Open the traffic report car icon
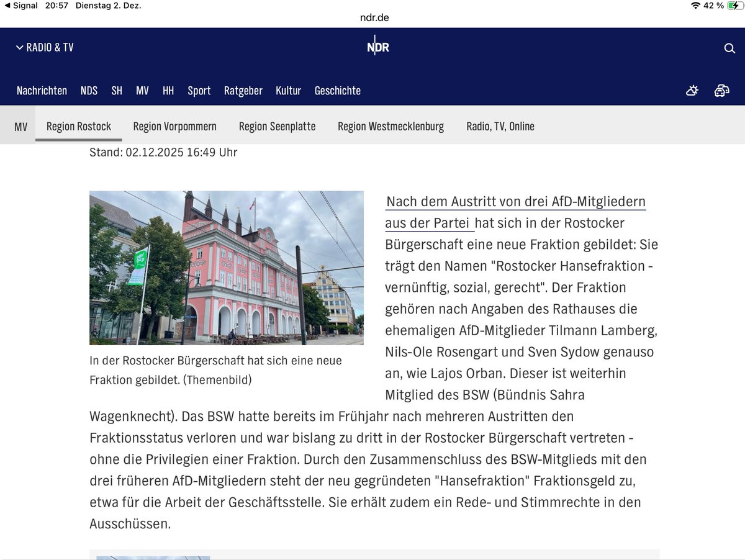 tap(721, 90)
